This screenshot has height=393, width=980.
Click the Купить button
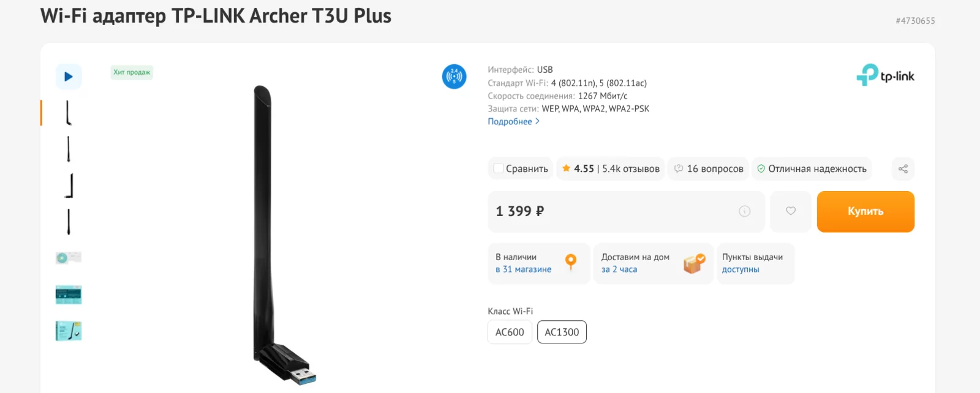[x=865, y=211]
